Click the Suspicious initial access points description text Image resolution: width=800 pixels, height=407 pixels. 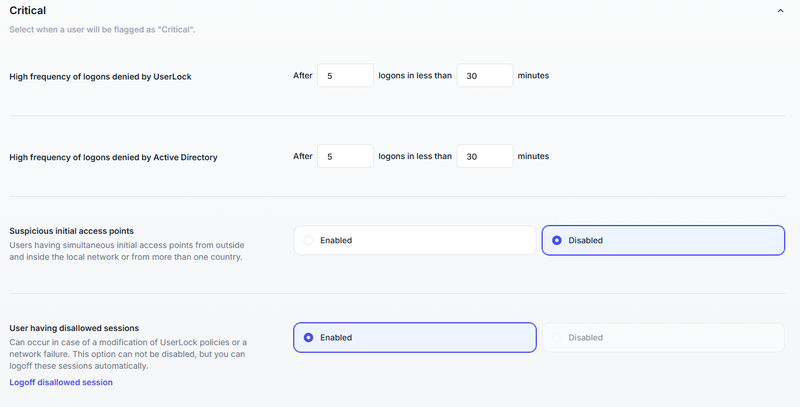(x=126, y=251)
